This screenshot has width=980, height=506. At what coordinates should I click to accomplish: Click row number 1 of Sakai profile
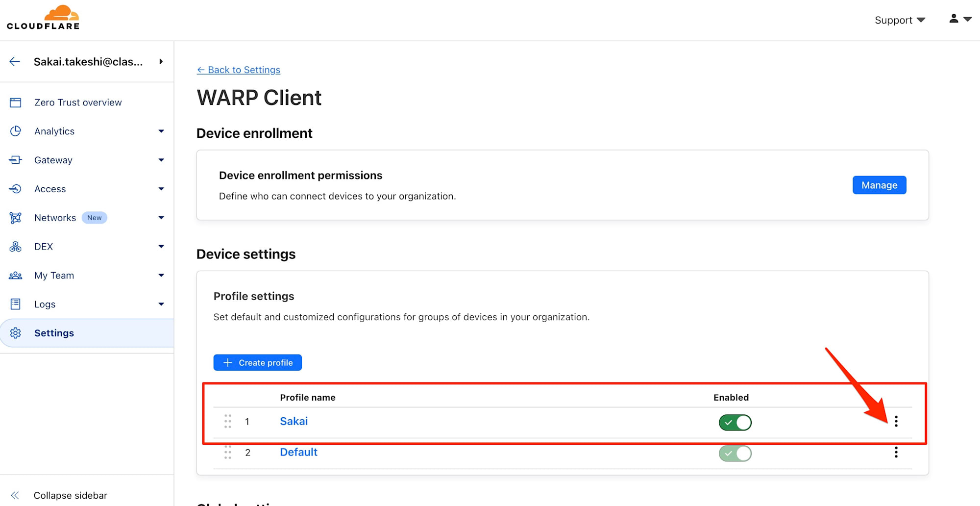247,422
